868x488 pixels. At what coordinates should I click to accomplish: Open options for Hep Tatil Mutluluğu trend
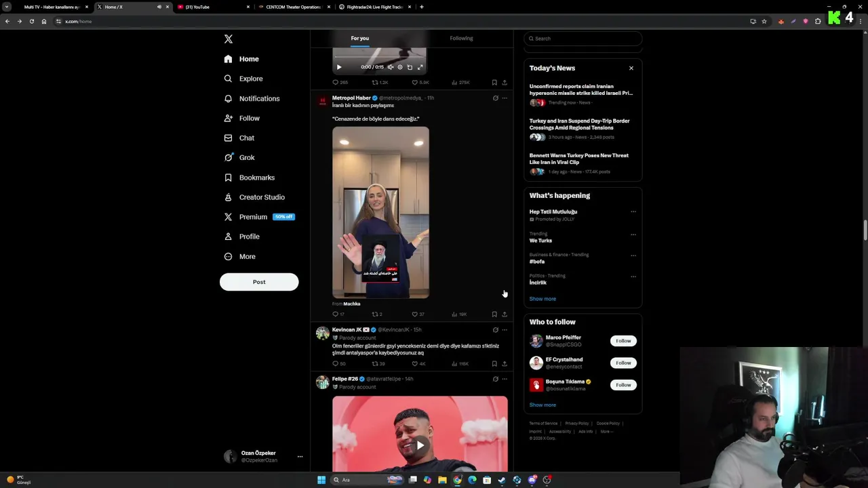633,212
